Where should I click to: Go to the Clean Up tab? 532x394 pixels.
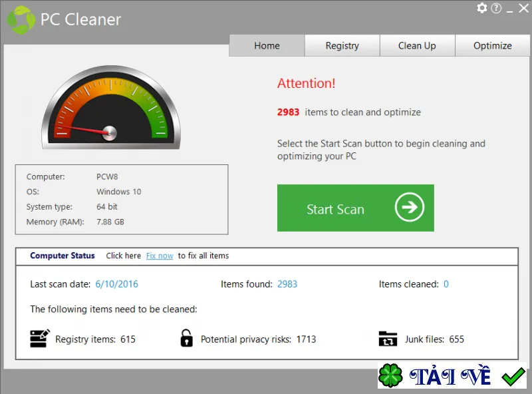pyautogui.click(x=417, y=45)
